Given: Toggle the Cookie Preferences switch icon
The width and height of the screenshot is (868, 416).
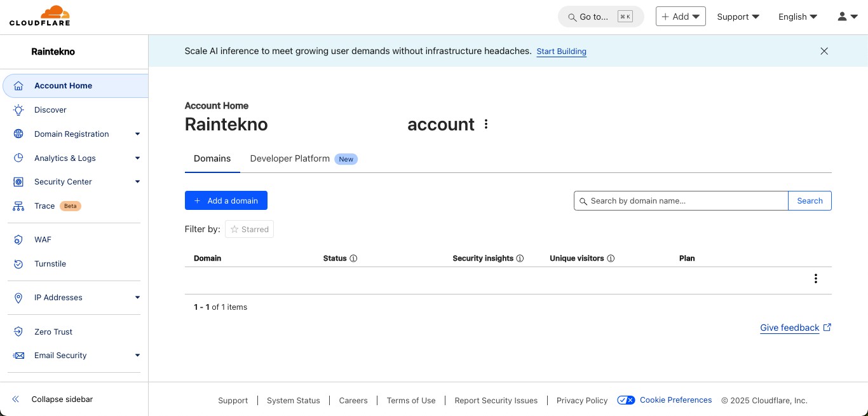Looking at the screenshot, I should (x=626, y=400).
